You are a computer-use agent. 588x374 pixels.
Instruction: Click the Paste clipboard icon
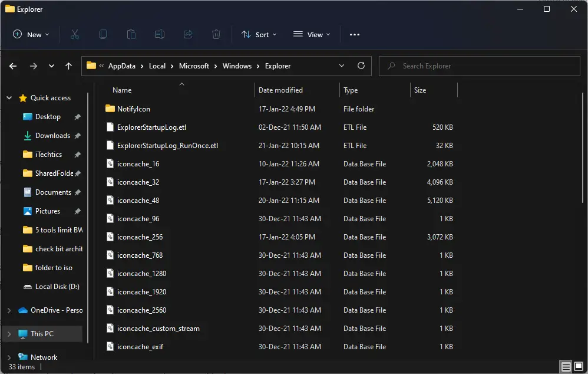pos(131,35)
